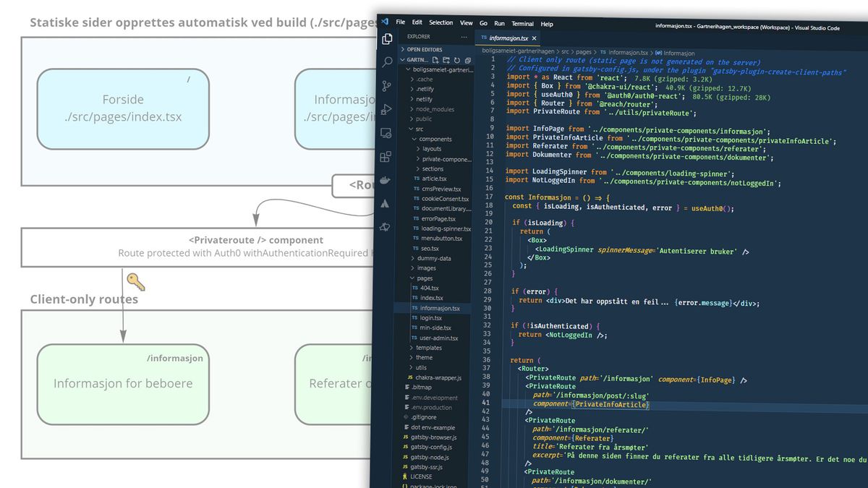
Task: Click 'Informasjon for beboere' diagram box
Action: (x=123, y=384)
